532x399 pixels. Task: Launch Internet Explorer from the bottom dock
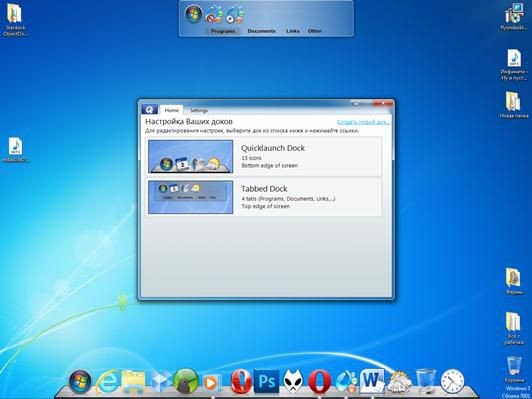[108, 382]
